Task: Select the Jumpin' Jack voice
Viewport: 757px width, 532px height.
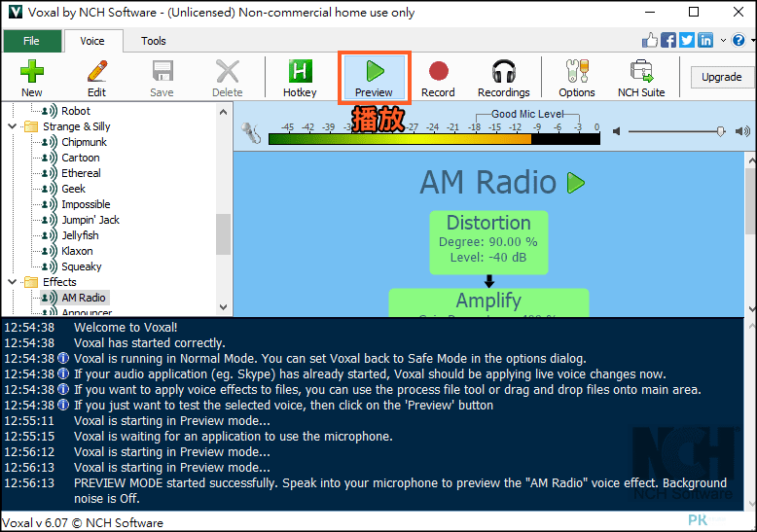Action: pos(90,220)
